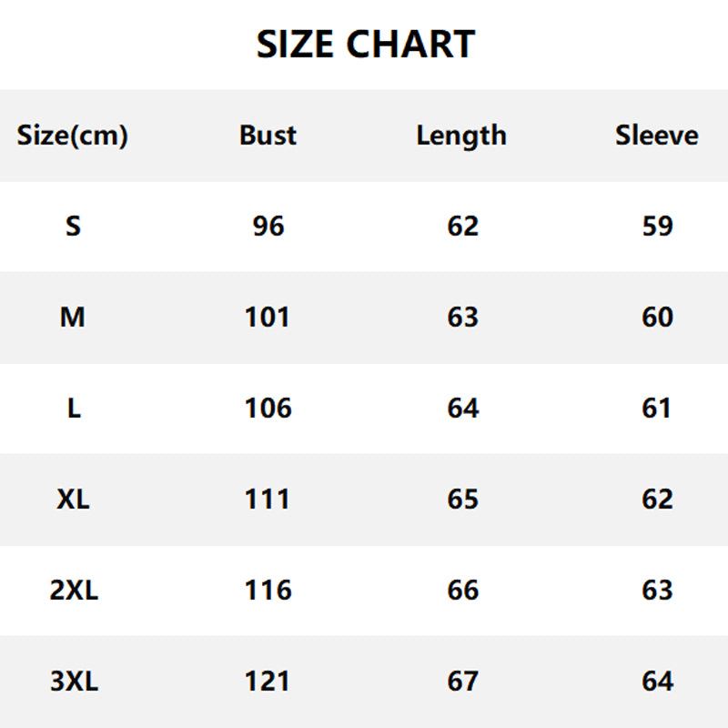Select bust value 121 for size 3XL
This screenshot has height=728, width=728.
(268, 681)
